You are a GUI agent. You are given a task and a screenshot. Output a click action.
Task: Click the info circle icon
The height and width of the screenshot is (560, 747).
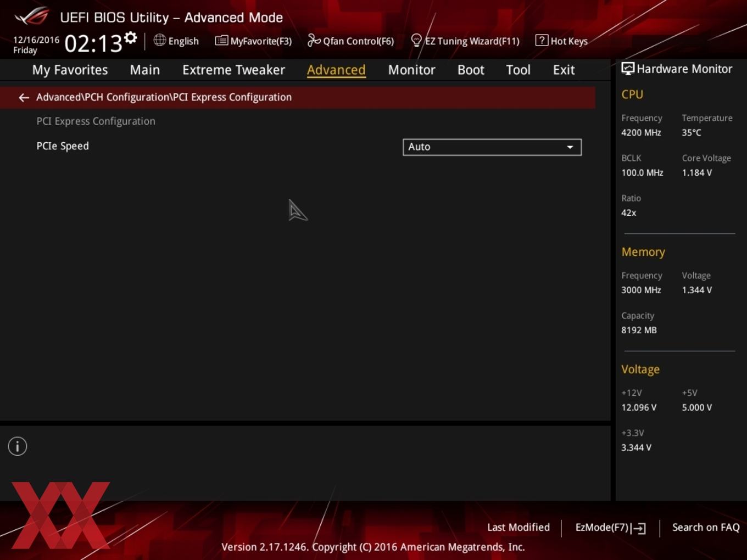[18, 446]
